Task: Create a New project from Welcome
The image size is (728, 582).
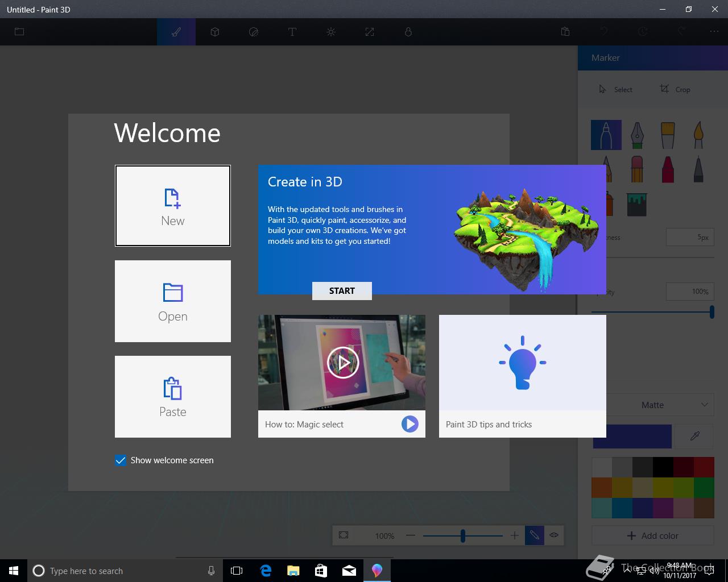Action: tap(173, 206)
